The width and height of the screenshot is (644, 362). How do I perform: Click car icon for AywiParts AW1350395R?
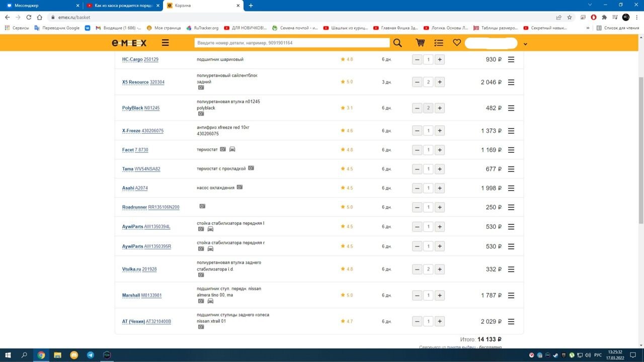point(210,248)
